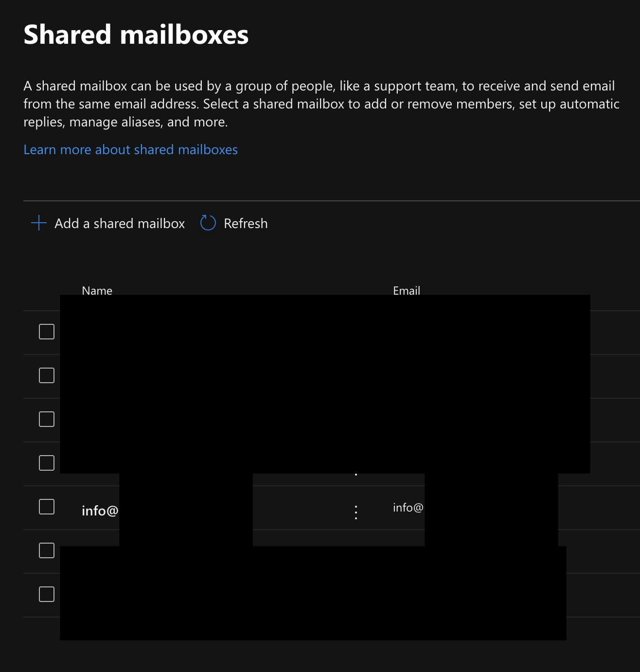Check the second row's checkbox
Screen dimensions: 640x672
(x=47, y=375)
